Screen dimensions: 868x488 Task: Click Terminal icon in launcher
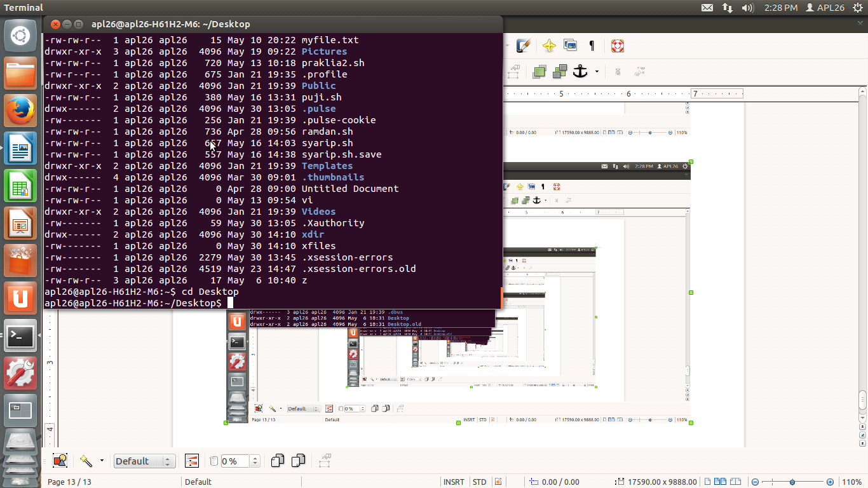[20, 336]
